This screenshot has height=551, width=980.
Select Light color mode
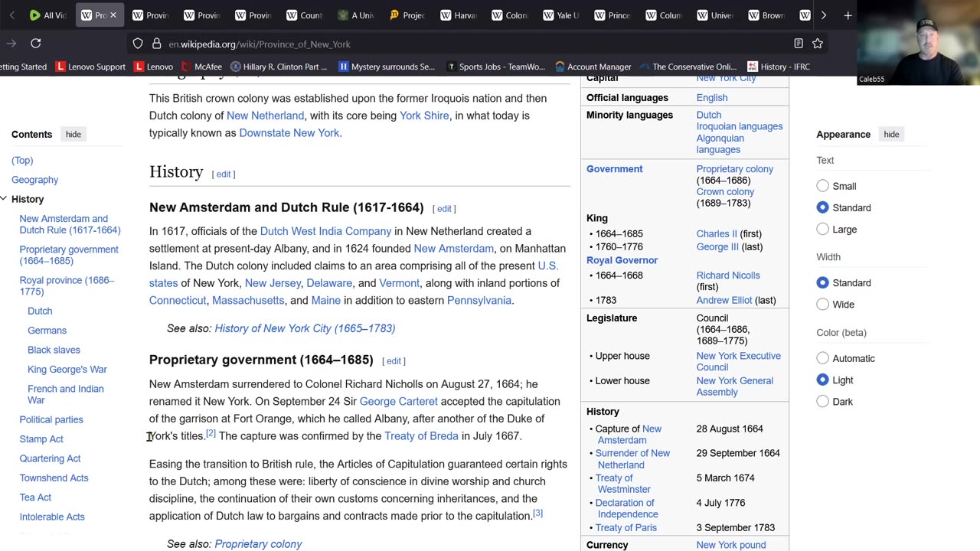[822, 380]
